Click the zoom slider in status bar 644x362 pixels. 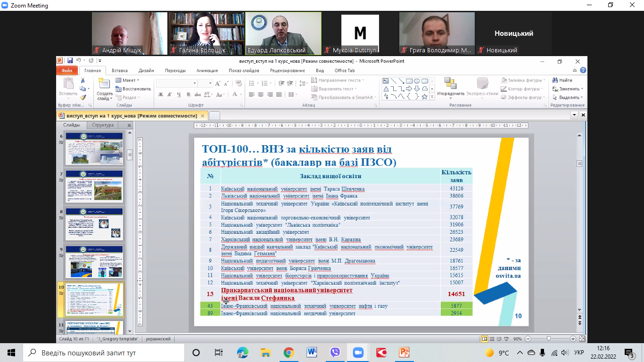click(x=548, y=339)
